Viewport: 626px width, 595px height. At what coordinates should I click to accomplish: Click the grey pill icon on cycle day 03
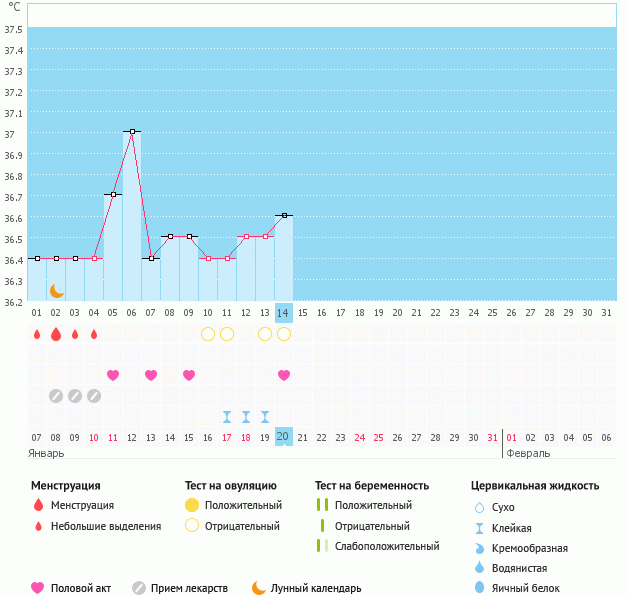pyautogui.click(x=75, y=396)
